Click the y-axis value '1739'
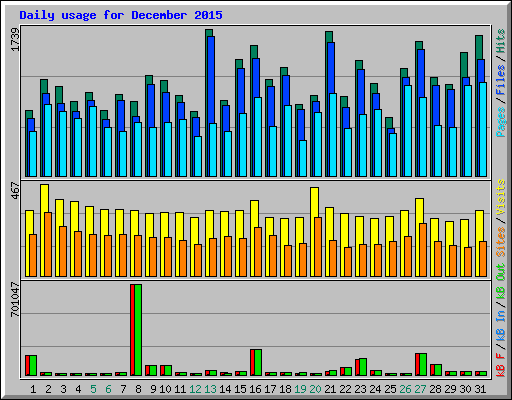Image resolution: width=512 pixels, height=400 pixels. coord(15,40)
